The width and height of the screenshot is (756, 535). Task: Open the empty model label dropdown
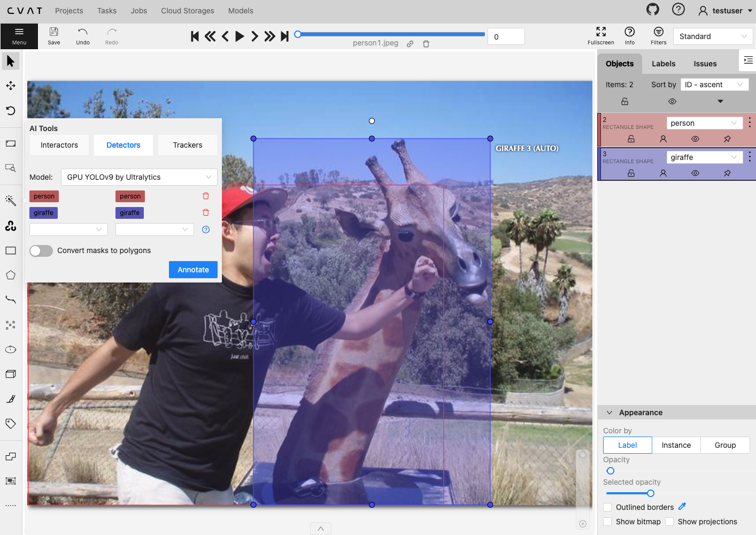pos(68,230)
